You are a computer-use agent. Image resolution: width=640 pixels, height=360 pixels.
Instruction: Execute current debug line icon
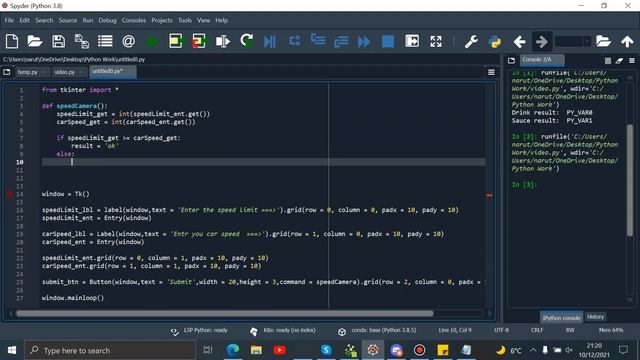(x=294, y=41)
